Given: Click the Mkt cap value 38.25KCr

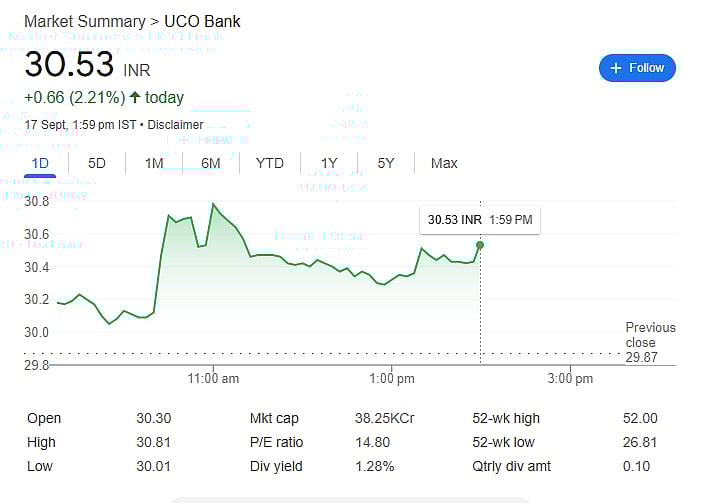Looking at the screenshot, I should coord(385,418).
